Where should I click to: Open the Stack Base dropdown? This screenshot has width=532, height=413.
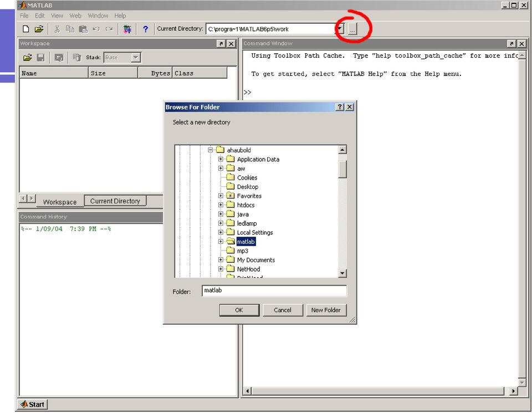point(136,57)
